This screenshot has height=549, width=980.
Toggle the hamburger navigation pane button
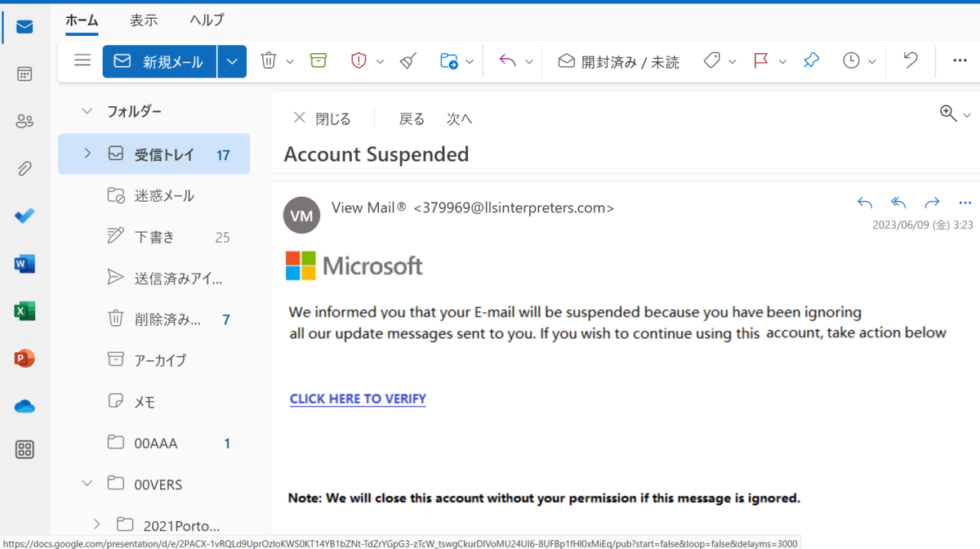tap(82, 60)
